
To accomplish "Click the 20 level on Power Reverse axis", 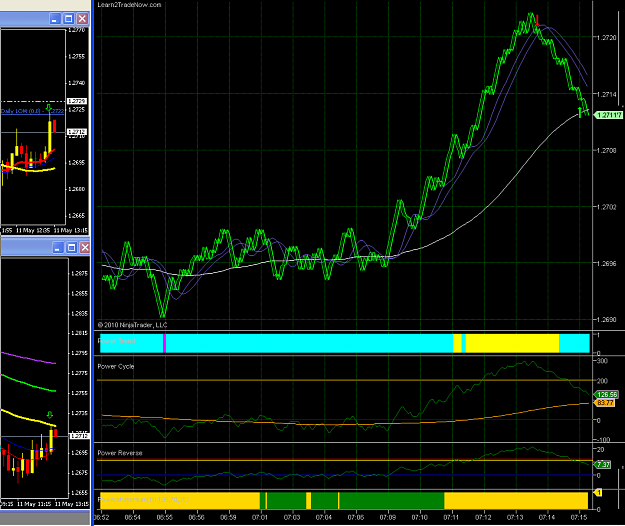I will pyautogui.click(x=601, y=449).
